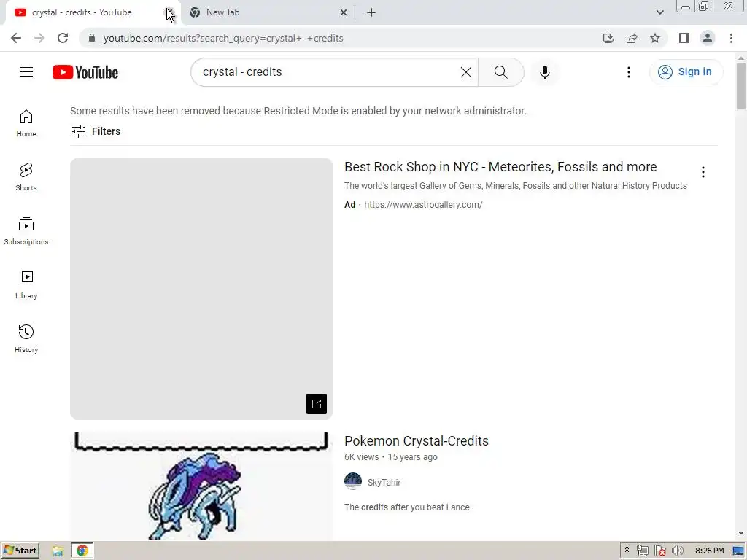
Task: Open the Best Rock Shop in NYC ad title
Action: (x=500, y=167)
